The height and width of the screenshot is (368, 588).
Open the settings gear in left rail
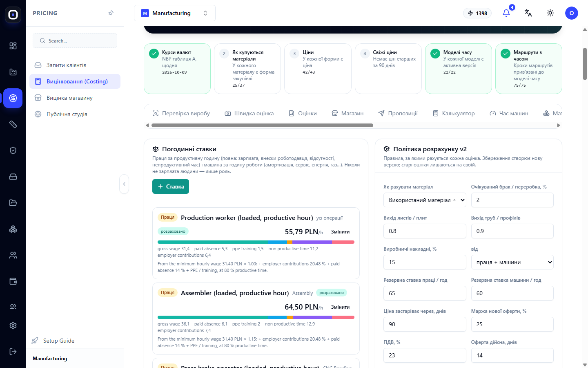pyautogui.click(x=13, y=325)
